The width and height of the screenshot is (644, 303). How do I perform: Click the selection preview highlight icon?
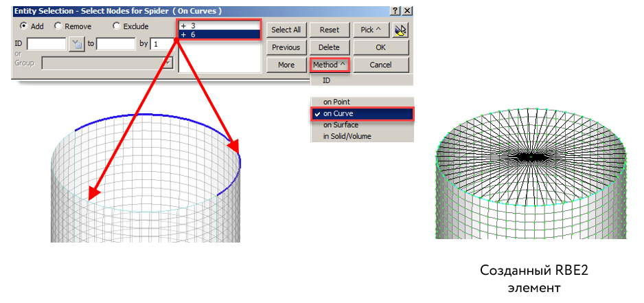pos(400,30)
